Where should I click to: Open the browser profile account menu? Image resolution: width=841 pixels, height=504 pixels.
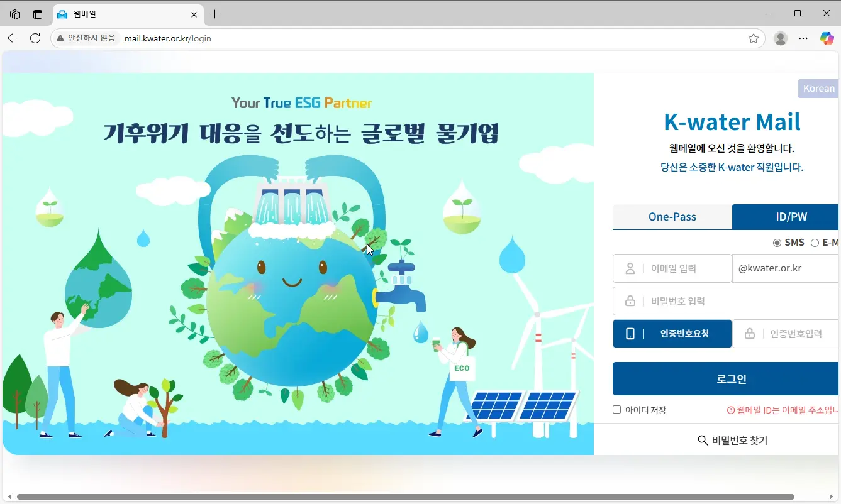pyautogui.click(x=780, y=38)
